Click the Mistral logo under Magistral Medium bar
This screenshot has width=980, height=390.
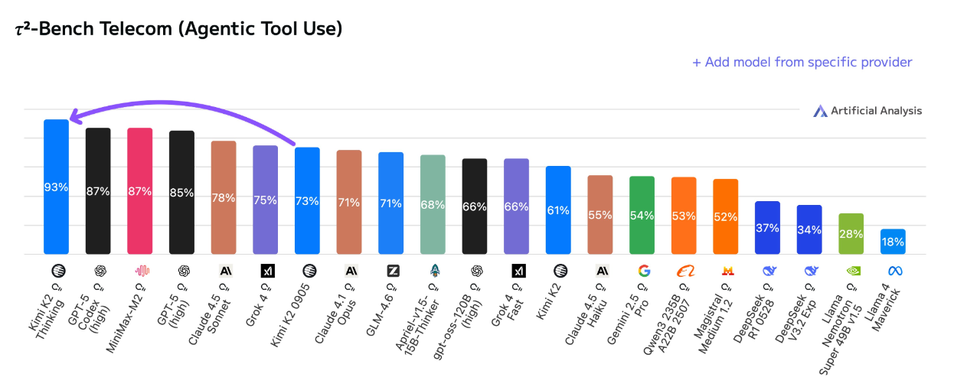[x=727, y=271]
